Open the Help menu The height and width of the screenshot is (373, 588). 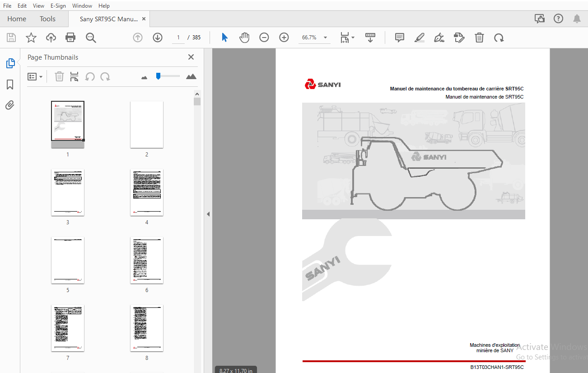pyautogui.click(x=104, y=5)
